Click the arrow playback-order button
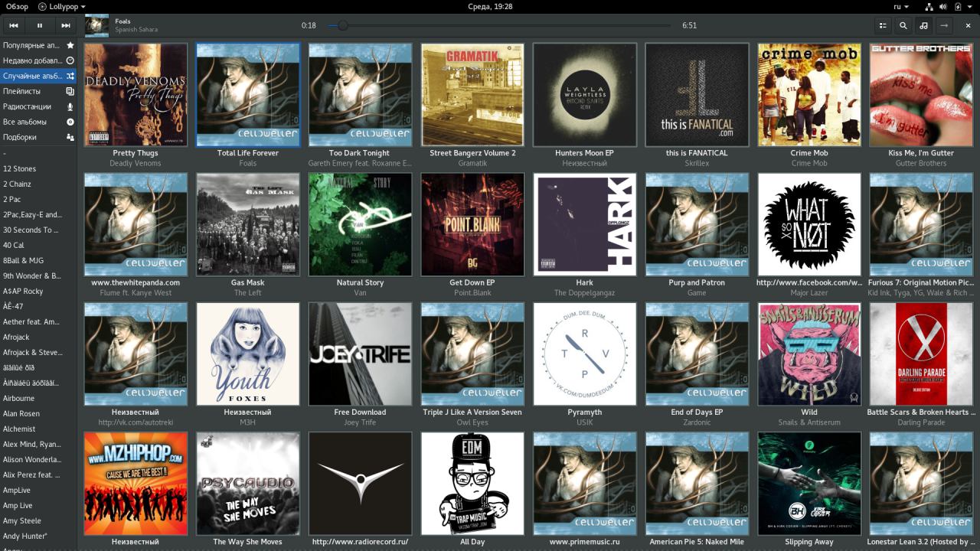Image resolution: width=980 pixels, height=551 pixels. pos(945,25)
